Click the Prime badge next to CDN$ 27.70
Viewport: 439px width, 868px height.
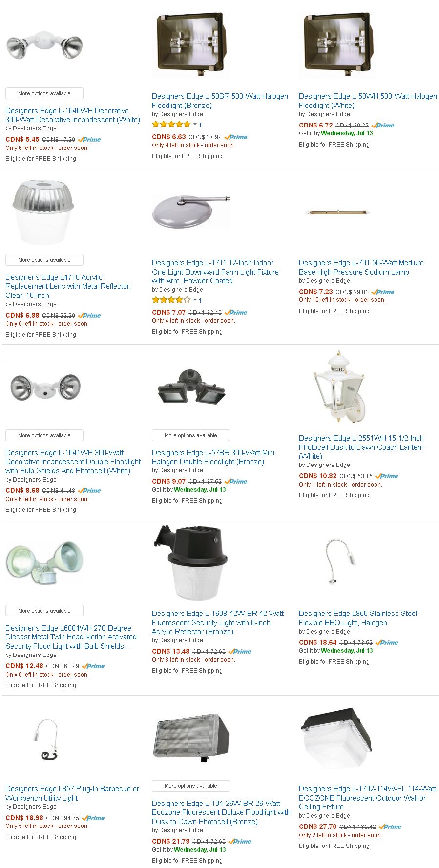coord(390,827)
